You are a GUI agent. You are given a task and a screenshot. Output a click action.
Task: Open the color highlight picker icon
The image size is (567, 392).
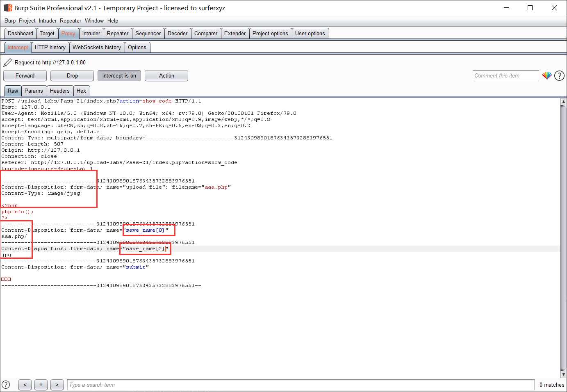pos(547,75)
